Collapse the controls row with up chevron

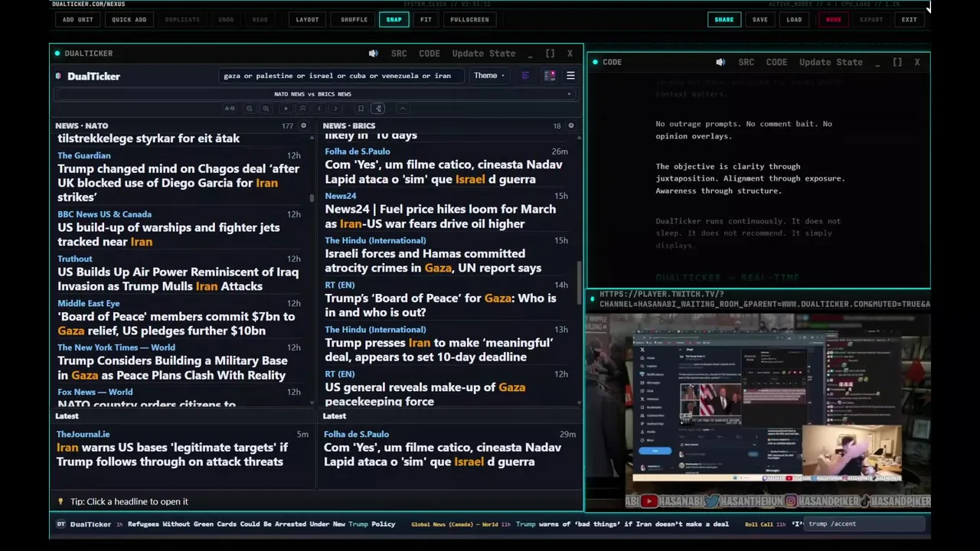point(403,109)
